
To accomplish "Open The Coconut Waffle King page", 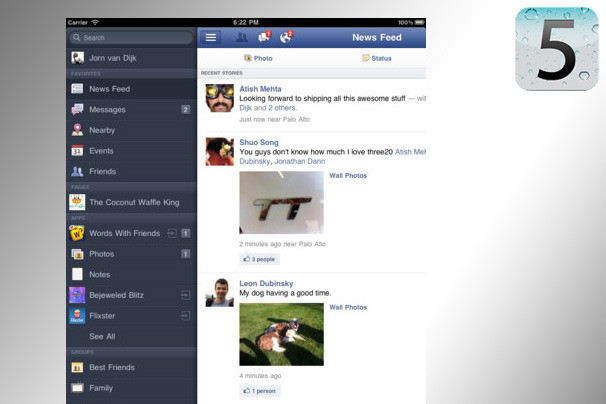I will (134, 202).
